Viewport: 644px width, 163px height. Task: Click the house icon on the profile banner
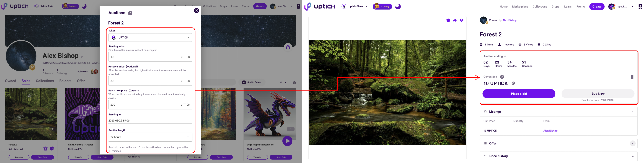[x=288, y=47]
